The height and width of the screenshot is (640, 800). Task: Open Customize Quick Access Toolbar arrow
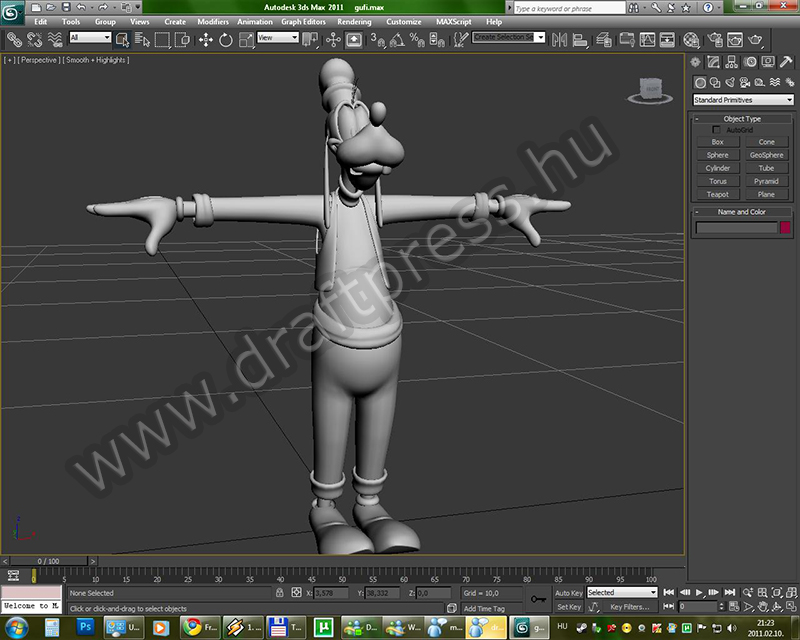[138, 7]
